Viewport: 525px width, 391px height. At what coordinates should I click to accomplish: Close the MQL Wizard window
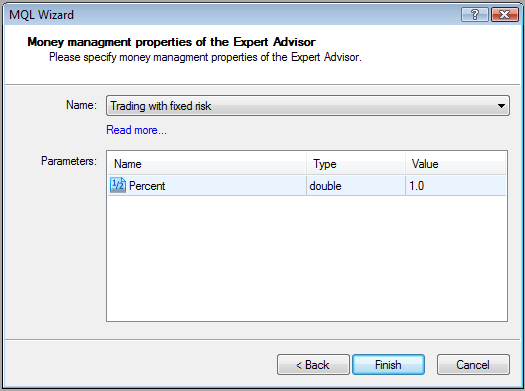tap(505, 15)
